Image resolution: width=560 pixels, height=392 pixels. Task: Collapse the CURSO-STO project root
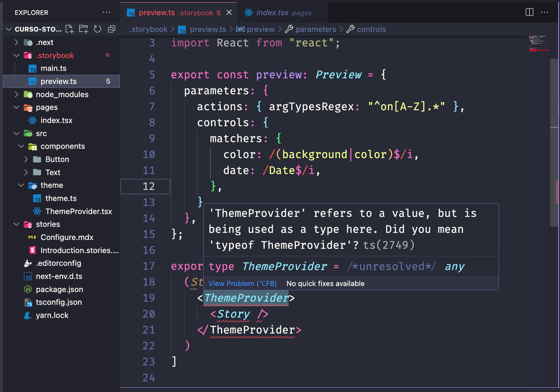pos(9,29)
